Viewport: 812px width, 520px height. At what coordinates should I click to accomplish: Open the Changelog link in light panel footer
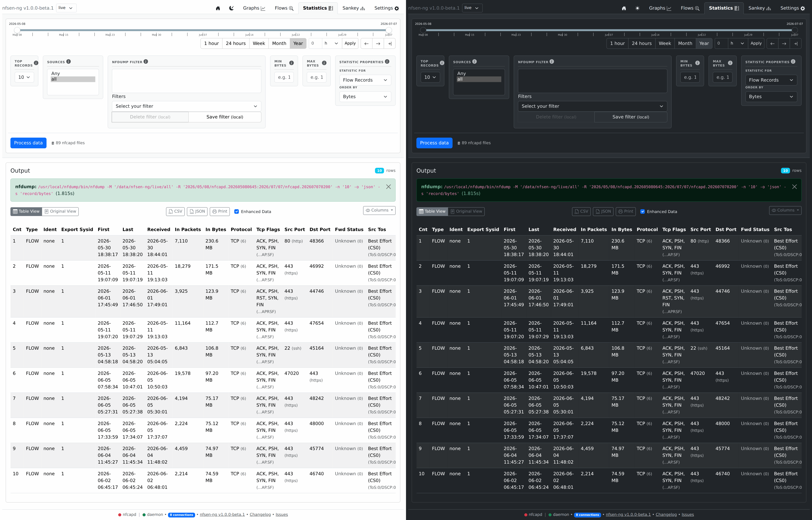(260, 515)
